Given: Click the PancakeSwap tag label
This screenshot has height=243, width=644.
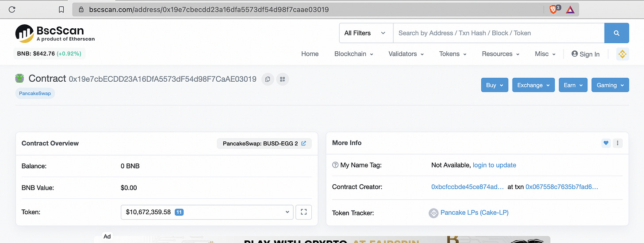Looking at the screenshot, I should click(x=35, y=94).
